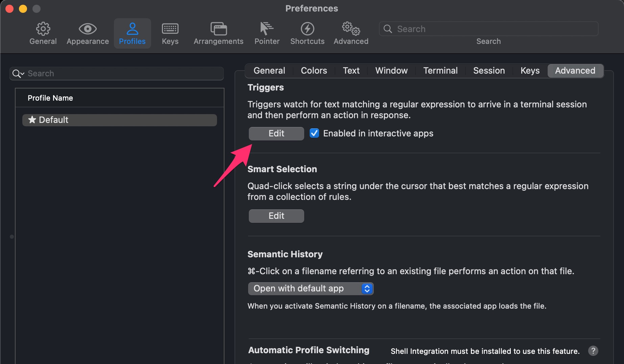Click the Smart Selection heading
The image size is (624, 364).
pos(282,169)
